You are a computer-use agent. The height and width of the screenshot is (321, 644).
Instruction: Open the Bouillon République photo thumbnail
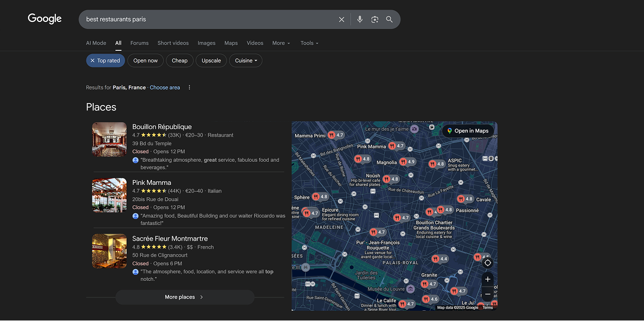click(109, 139)
